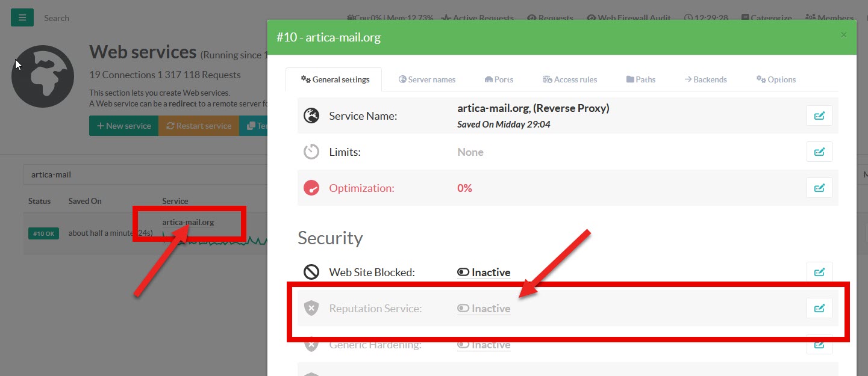
Task: Click the artica-mail search filter field
Action: tap(145, 174)
